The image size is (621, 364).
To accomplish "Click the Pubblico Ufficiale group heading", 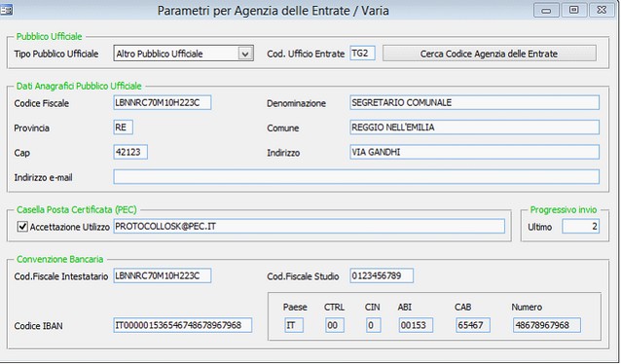I will click(x=49, y=36).
